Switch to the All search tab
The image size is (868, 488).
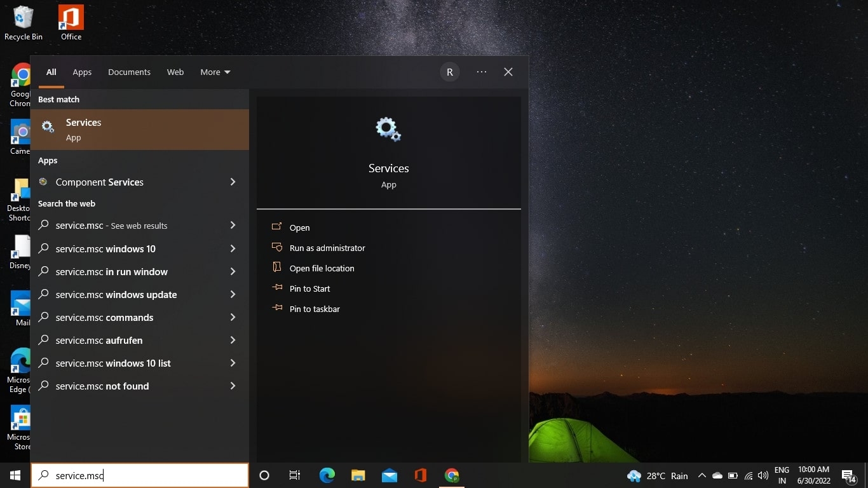coord(51,72)
